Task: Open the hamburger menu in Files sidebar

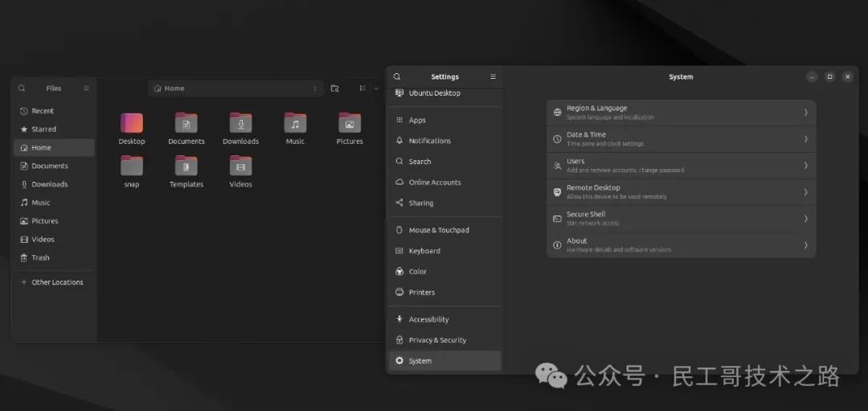Action: click(86, 88)
